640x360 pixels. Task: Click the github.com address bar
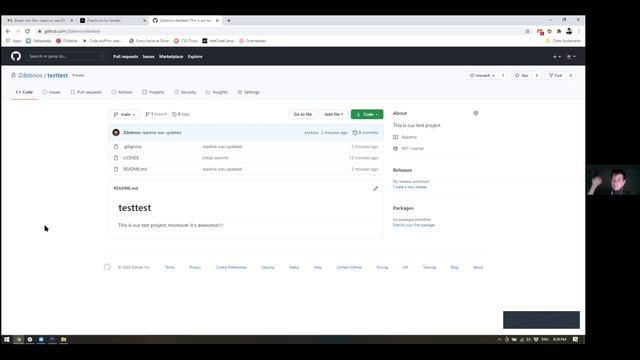tap(282, 31)
